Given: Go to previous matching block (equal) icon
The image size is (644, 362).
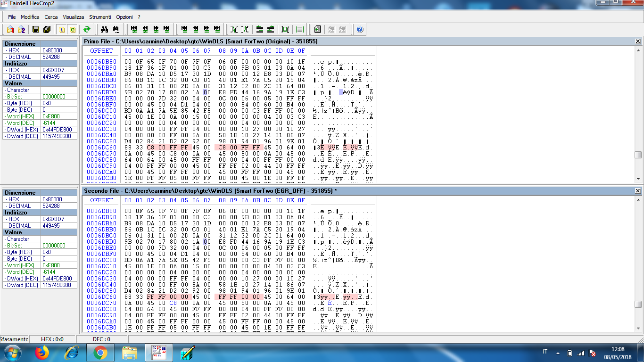Looking at the screenshot, I should (x=195, y=30).
